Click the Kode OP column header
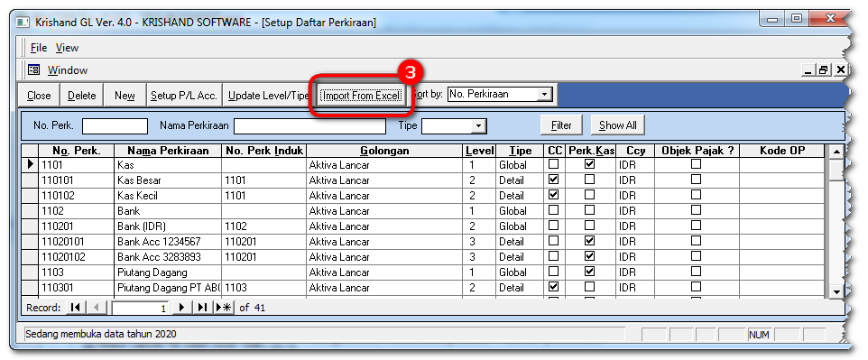Screen dimensions: 868x360 point(782,151)
